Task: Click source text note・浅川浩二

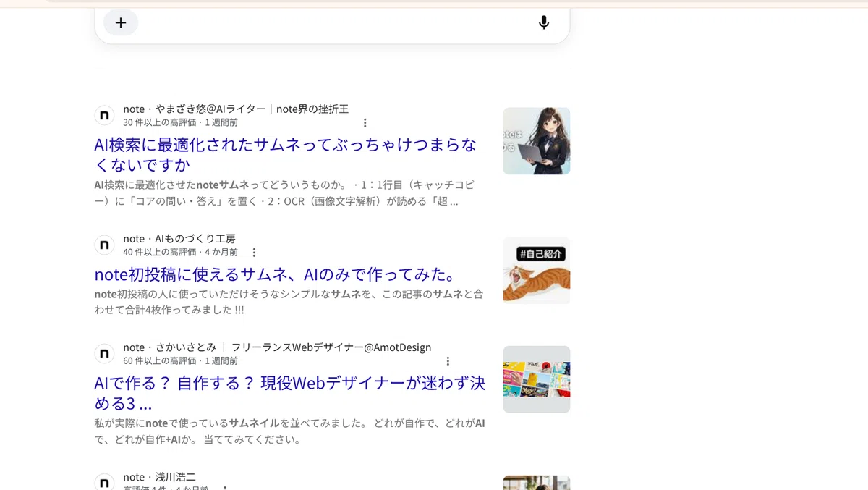Action: [159, 477]
